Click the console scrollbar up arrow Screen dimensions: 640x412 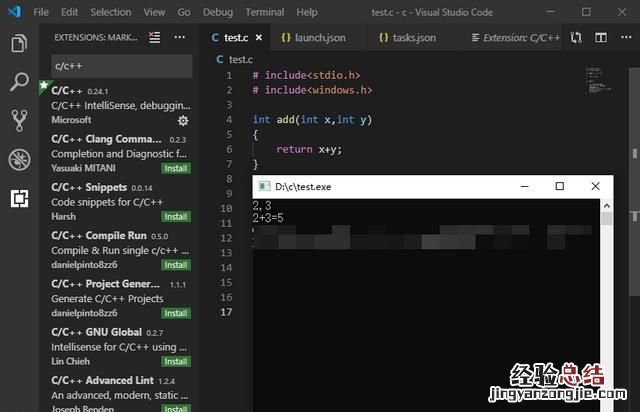coord(607,206)
